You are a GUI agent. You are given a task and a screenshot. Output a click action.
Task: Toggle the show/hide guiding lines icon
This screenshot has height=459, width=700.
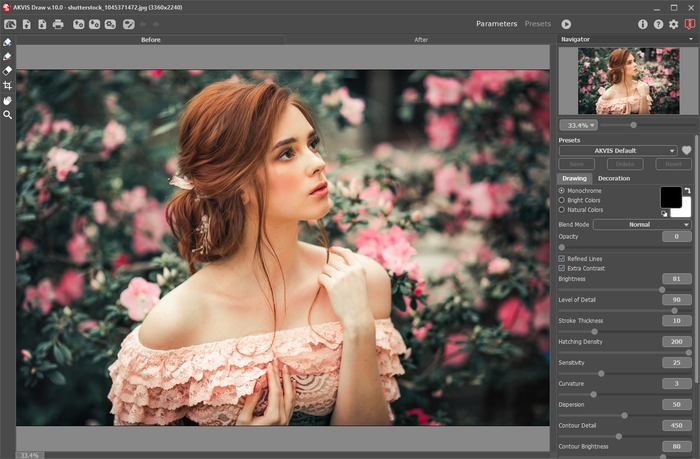[x=129, y=24]
